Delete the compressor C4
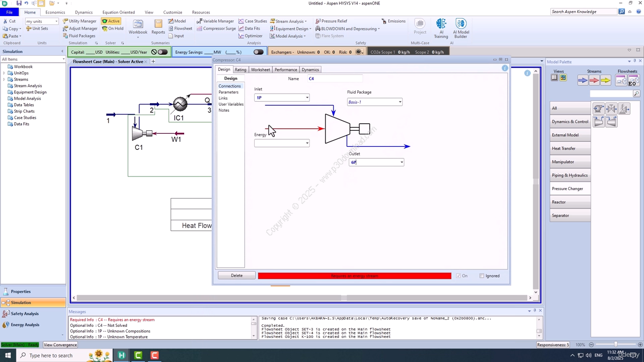644x362 pixels. point(236,276)
